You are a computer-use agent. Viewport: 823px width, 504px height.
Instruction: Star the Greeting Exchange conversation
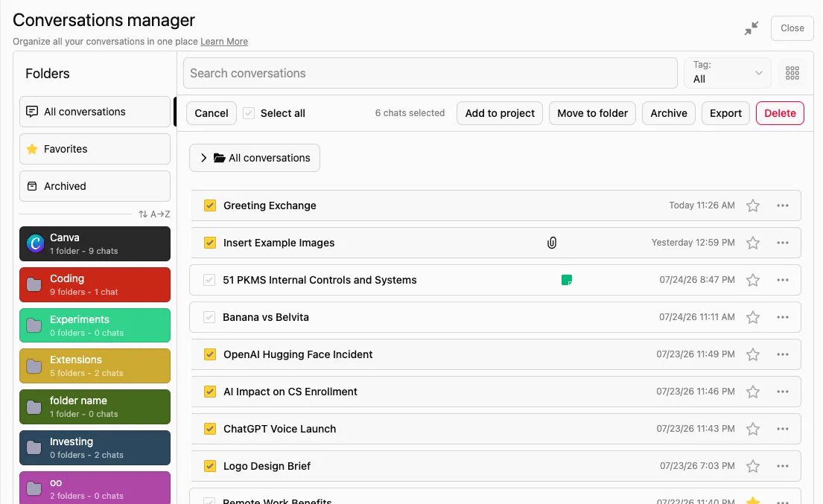(753, 205)
